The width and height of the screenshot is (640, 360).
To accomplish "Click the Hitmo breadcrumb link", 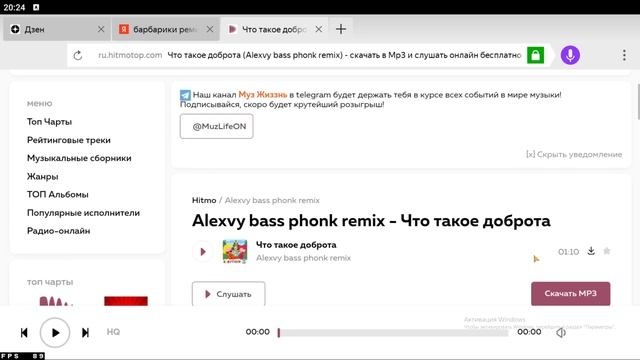I will 204,200.
